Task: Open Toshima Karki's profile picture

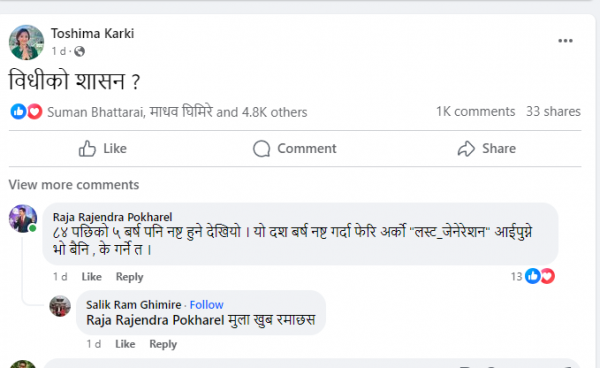Action: pos(26,42)
